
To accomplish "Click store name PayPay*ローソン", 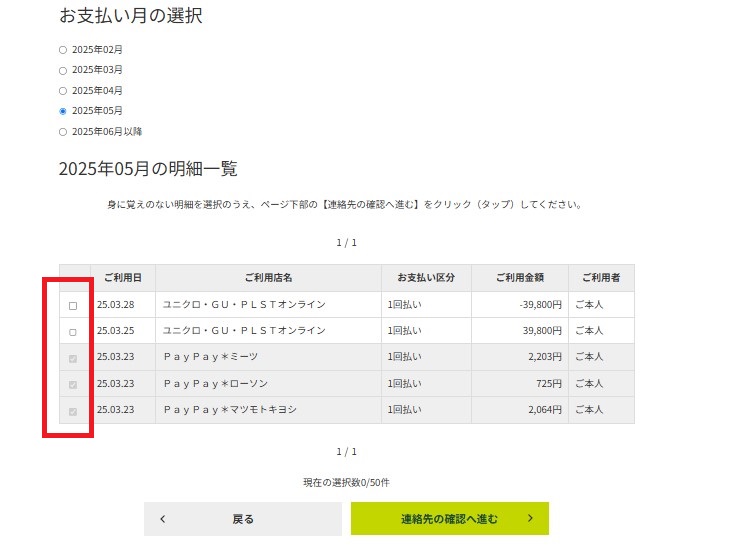I will point(215,384).
